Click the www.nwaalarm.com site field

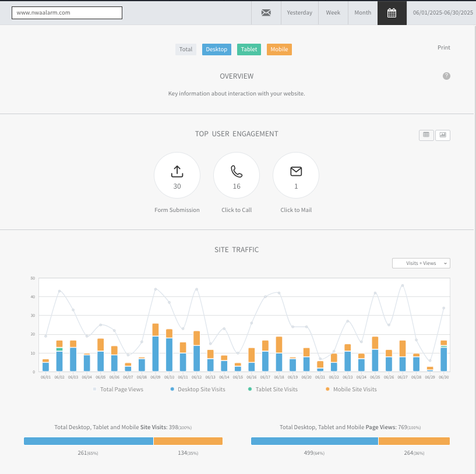67,13
